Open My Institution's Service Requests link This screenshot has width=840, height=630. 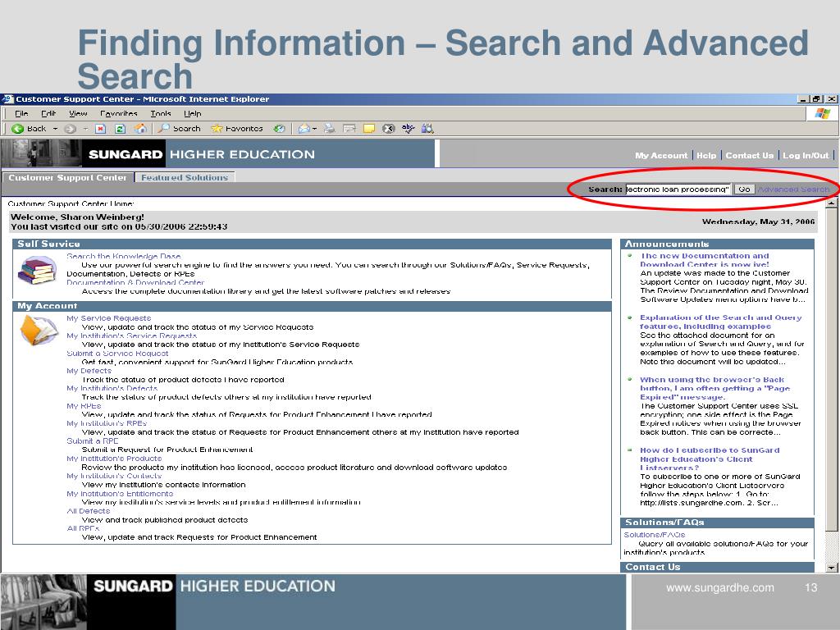pyautogui.click(x=132, y=336)
